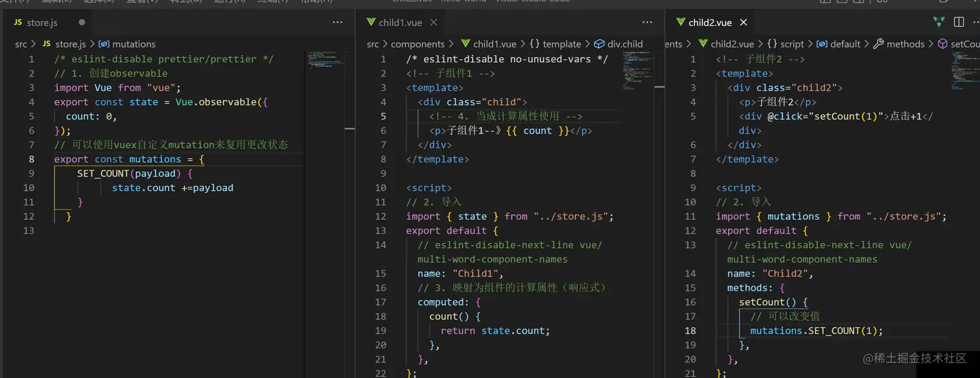980x378 pixels.
Task: Click '<div class="child2">' in child2.vue
Action: click(785, 88)
